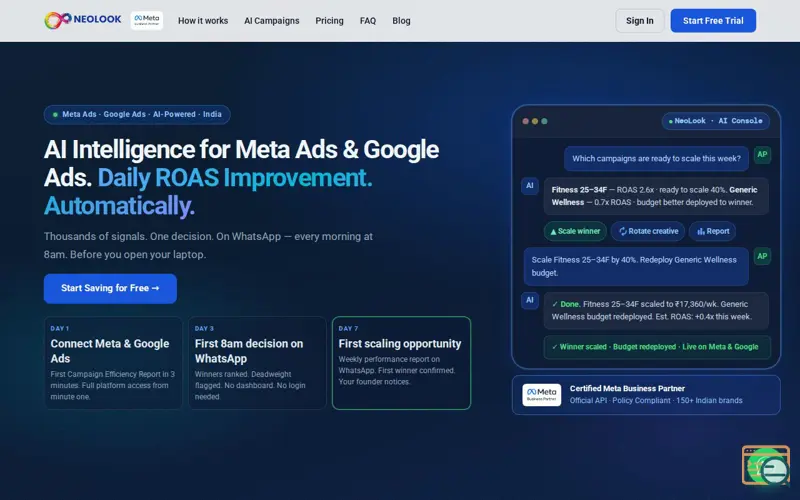This screenshot has width=800, height=500.
Task: Open the FAQ navigation link
Action: (368, 21)
